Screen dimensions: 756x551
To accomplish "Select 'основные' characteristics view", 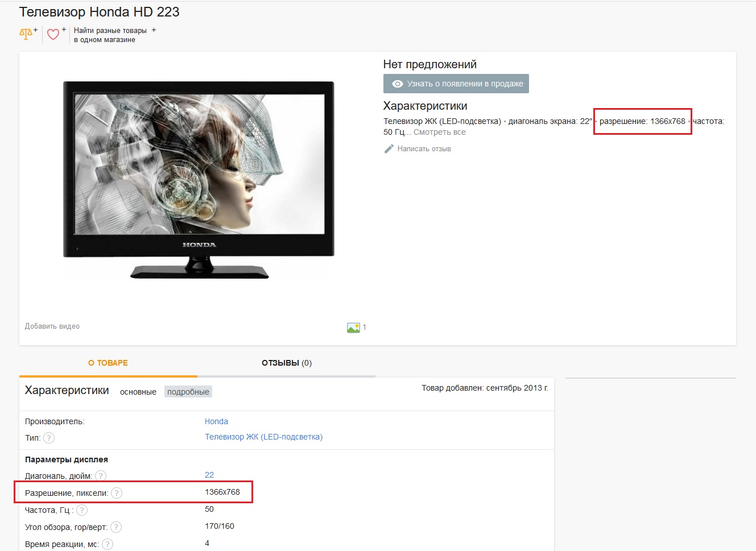I will [138, 392].
